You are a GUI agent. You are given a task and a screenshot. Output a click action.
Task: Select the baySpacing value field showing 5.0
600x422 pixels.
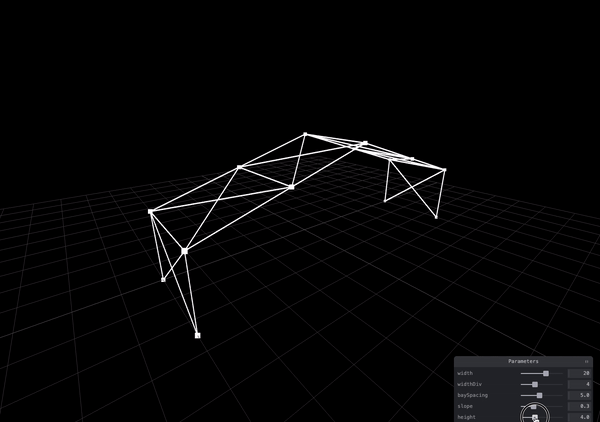[579, 395]
